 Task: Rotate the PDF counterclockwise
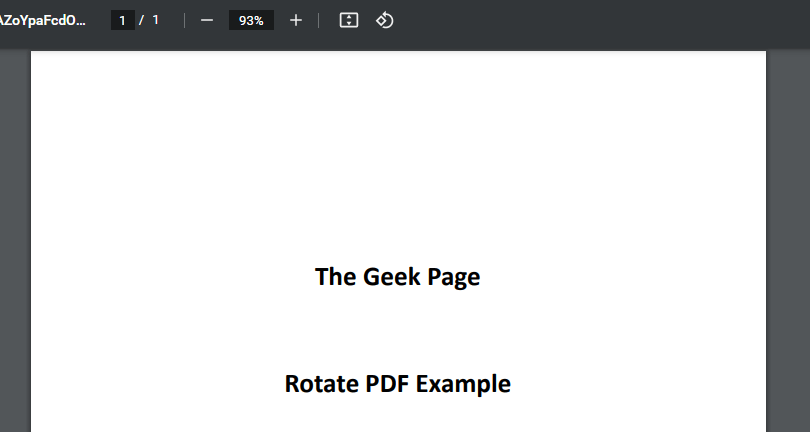(x=384, y=20)
